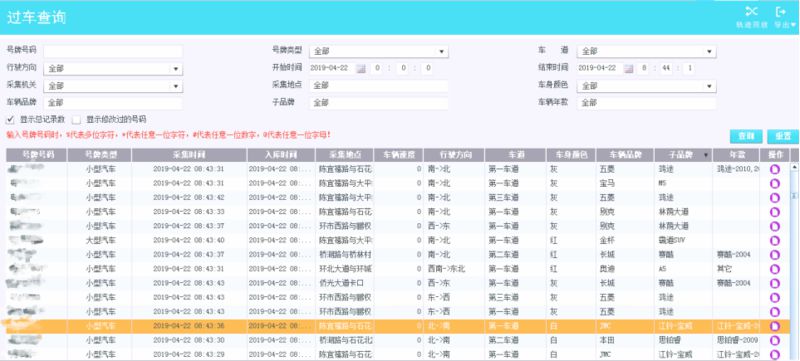Viewport: 800px width, 361px height.
Task: Click 操作 icon in the 鸿途-2010 row
Action: (774, 169)
